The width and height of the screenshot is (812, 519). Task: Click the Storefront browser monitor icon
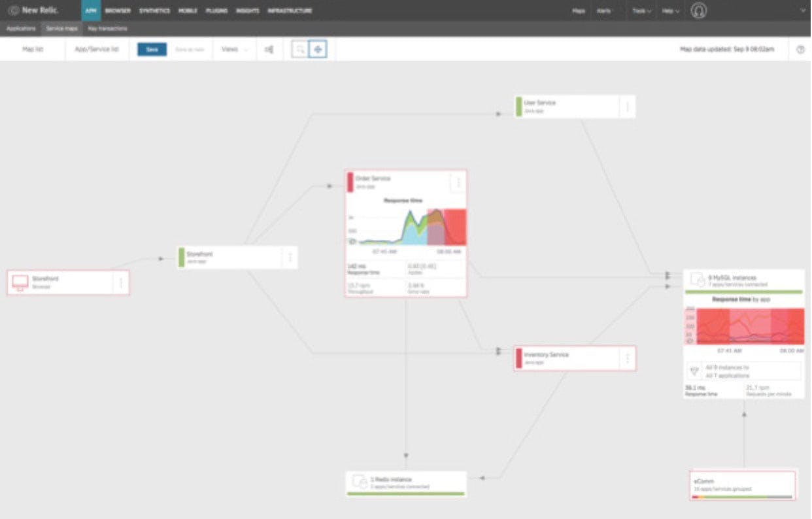click(x=20, y=282)
